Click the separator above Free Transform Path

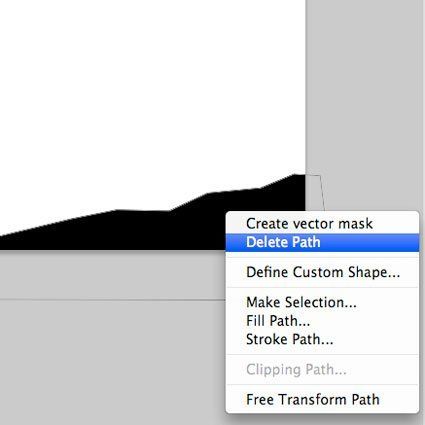tap(322, 384)
